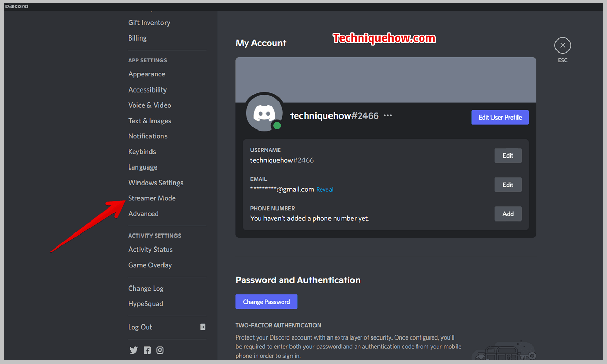This screenshot has height=364, width=607.
Task: Click the TWO-FACTOR AUTHENTICATION label
Action: 279,326
